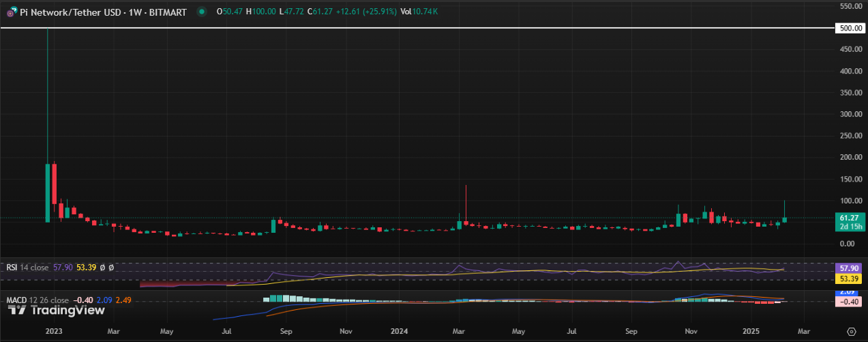Click the Vol 10.74K volume readout
The width and height of the screenshot is (868, 342).
[419, 12]
